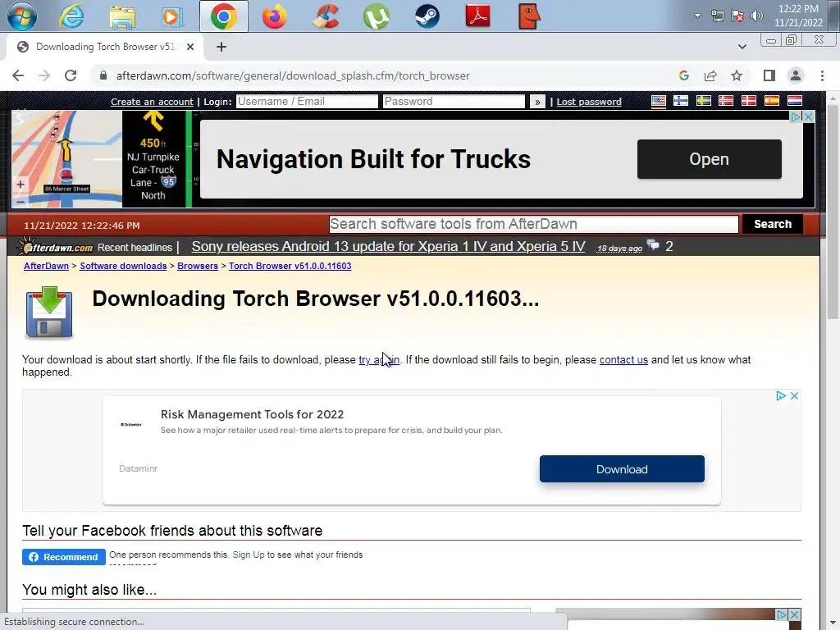Switch site language to Spanish flag
The image size is (840, 630).
tap(772, 101)
